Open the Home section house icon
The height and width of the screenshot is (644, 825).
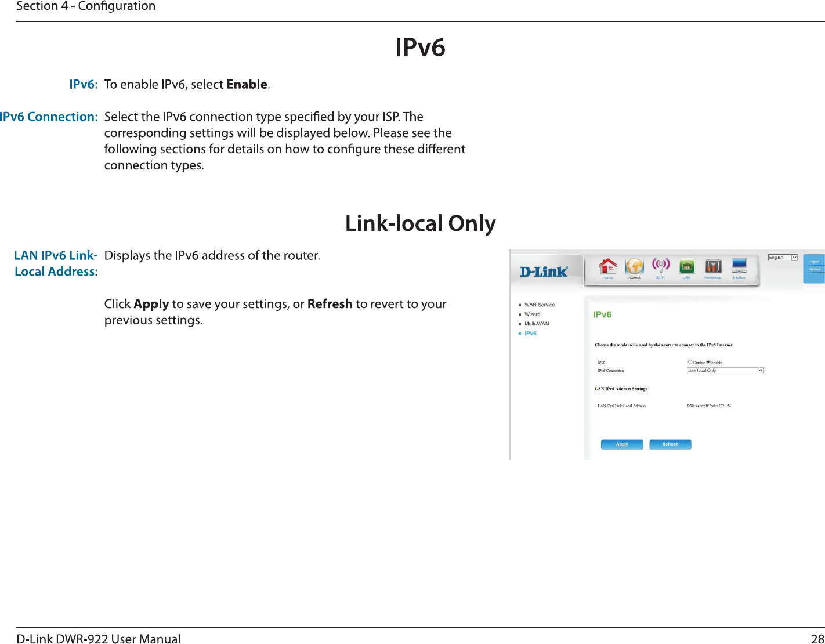click(608, 266)
